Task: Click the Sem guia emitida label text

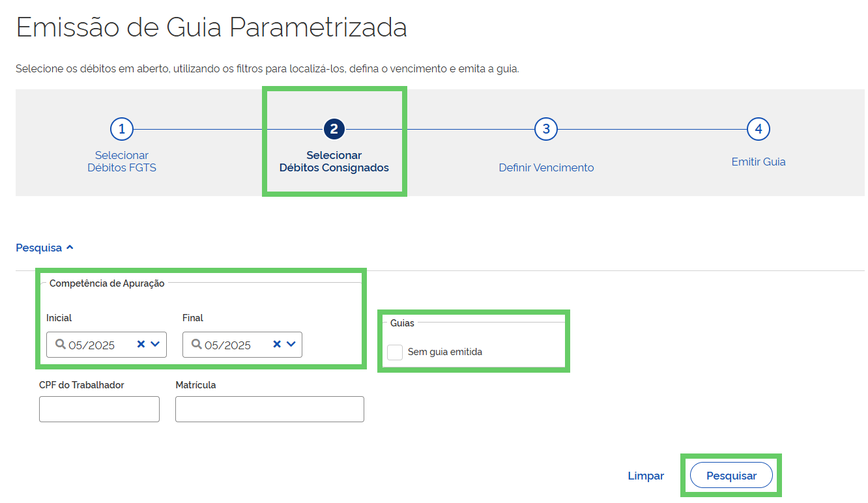Action: click(x=445, y=352)
